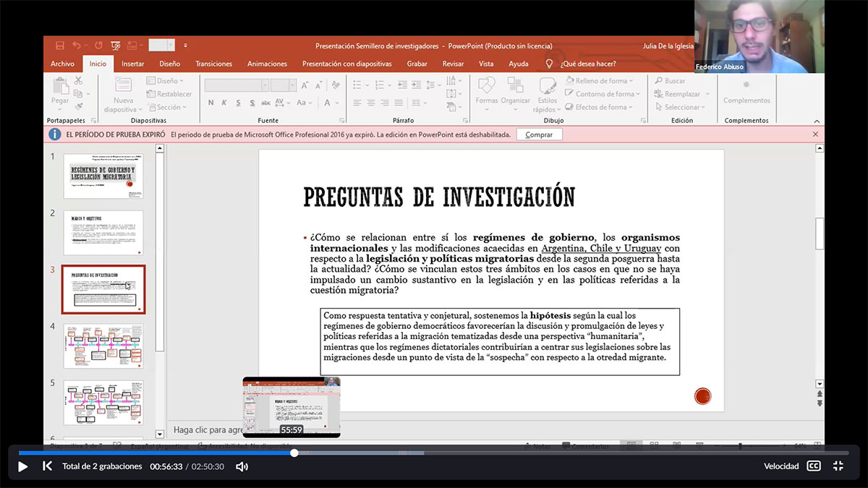Click the Buscar magnifier icon

[659, 81]
